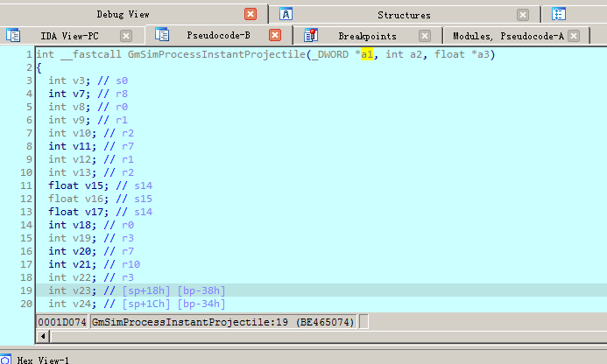Select variable v10 declaration
The width and height of the screenshot is (607, 364).
click(x=81, y=133)
